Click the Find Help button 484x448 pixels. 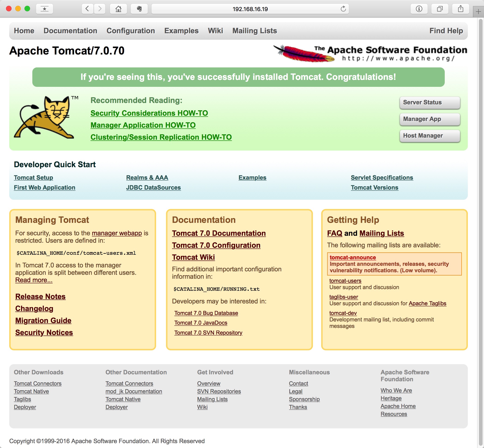(446, 30)
